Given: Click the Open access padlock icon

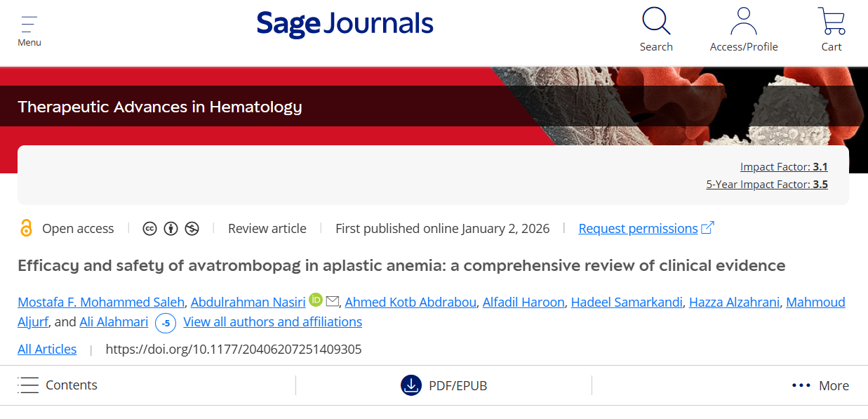Looking at the screenshot, I should (27, 228).
